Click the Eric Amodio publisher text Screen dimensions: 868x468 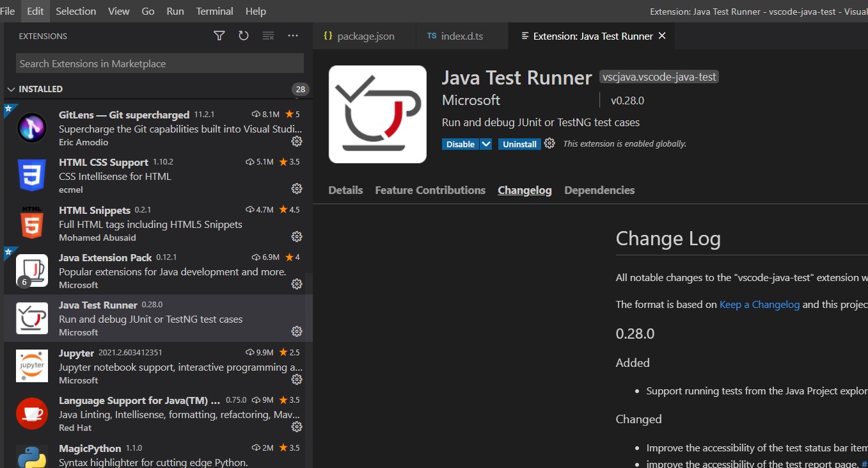click(x=84, y=142)
